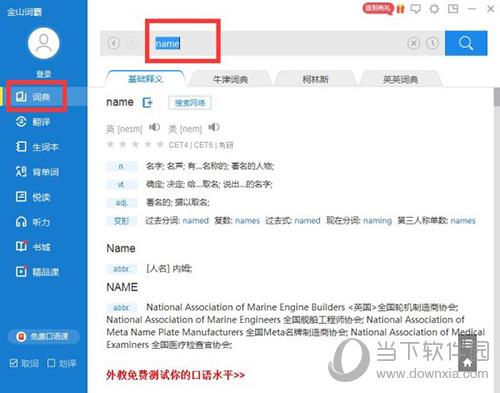Screen dimensions: 500x393
Task: Open the 悦读 reading section
Action: [x=33, y=197]
